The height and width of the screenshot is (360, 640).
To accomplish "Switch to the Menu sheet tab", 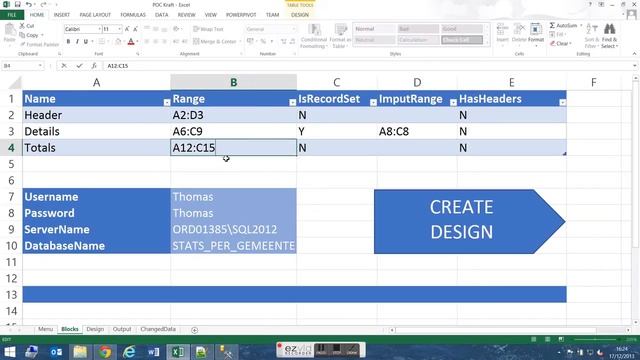I will pos(45,329).
